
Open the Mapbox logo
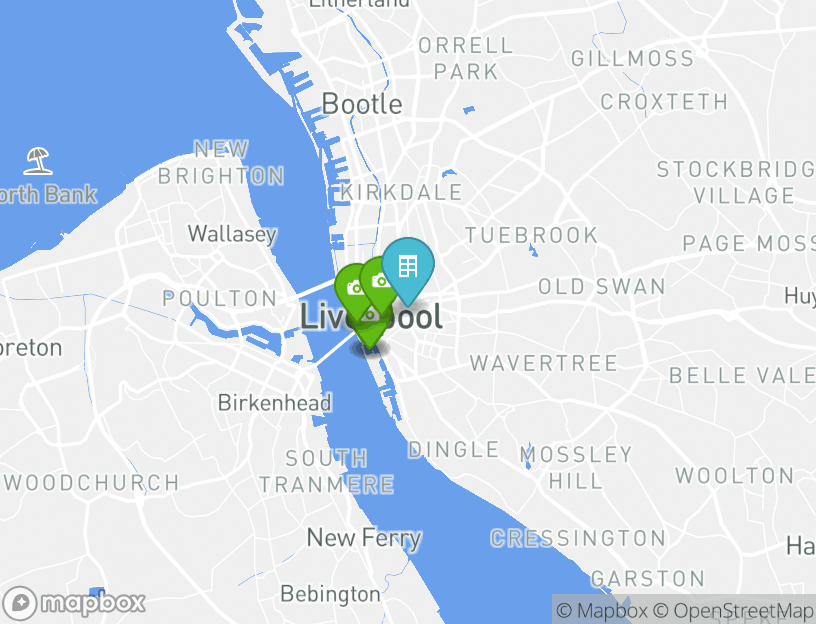pos(73,603)
